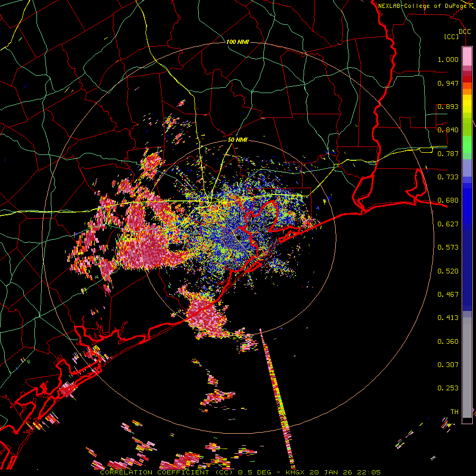
Task: Click the [CC] legend heading
Action: coord(452,36)
